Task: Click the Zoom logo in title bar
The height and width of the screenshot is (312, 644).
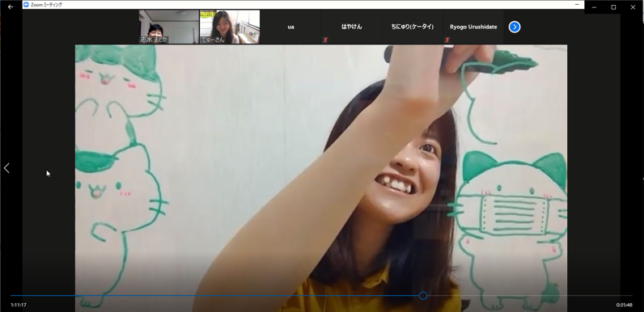Action: [26, 5]
